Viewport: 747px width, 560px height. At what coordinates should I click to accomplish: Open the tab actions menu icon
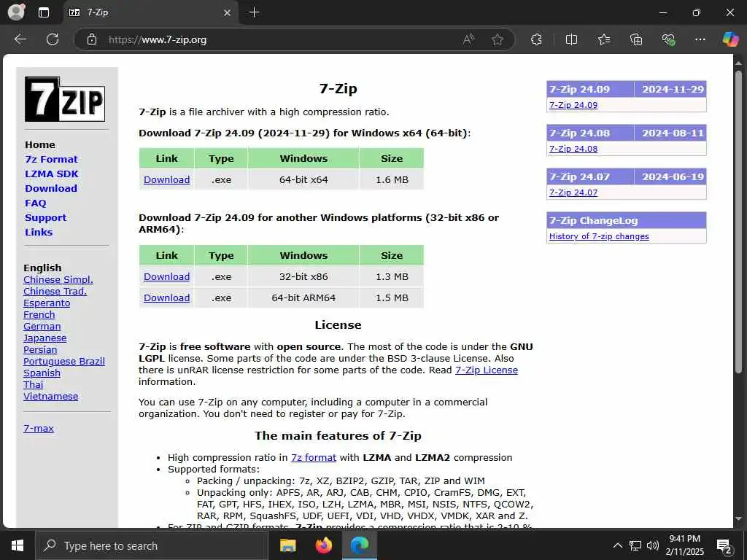tap(43, 12)
